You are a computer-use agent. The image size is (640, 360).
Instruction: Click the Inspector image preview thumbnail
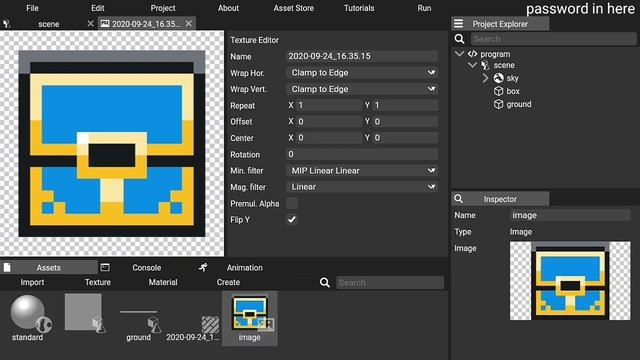(570, 281)
